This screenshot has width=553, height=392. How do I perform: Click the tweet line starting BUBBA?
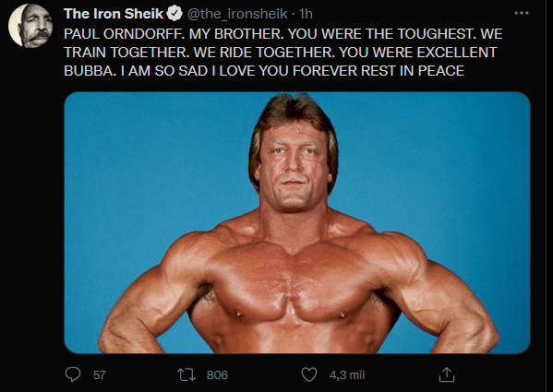(264, 71)
